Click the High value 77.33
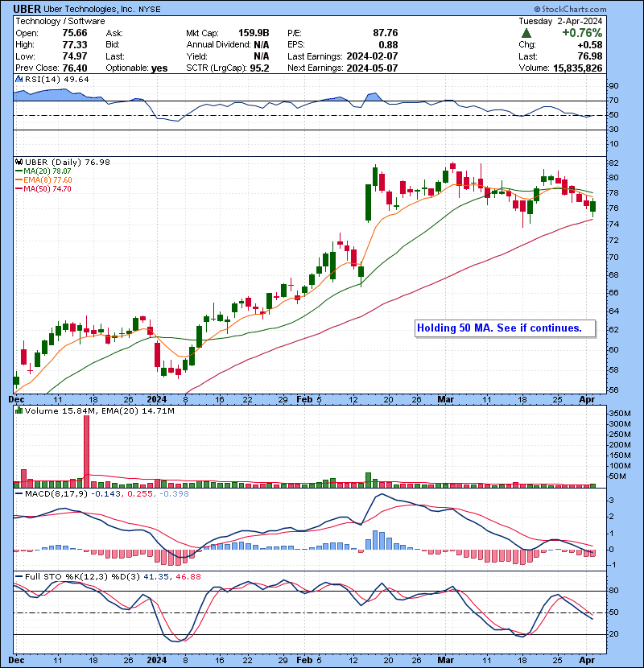Screen dimensions: 644x668 click(75, 45)
